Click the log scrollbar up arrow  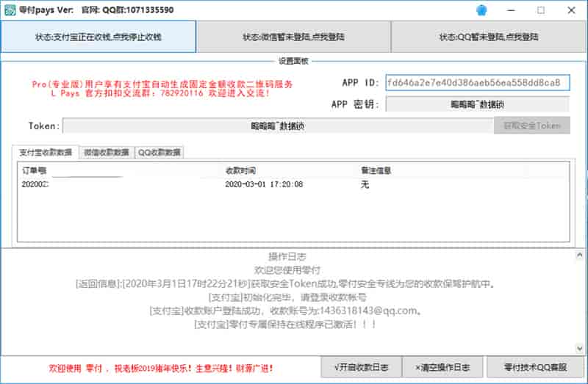point(579,255)
